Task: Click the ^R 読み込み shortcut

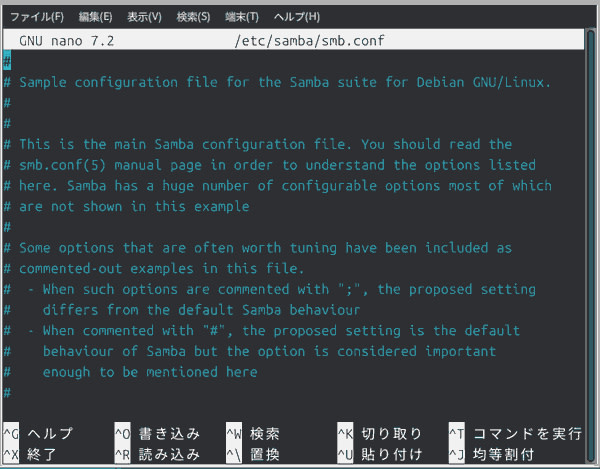Action: pos(158,454)
